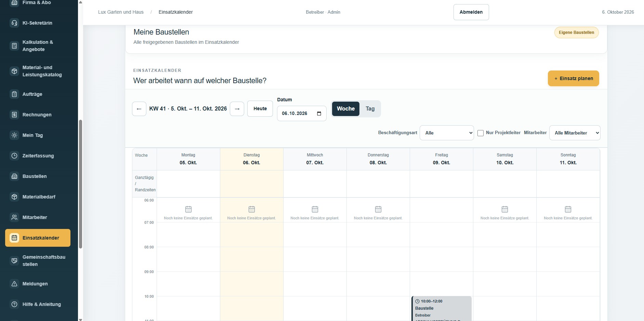Click the sidebar vertical scrollbar

point(80,184)
